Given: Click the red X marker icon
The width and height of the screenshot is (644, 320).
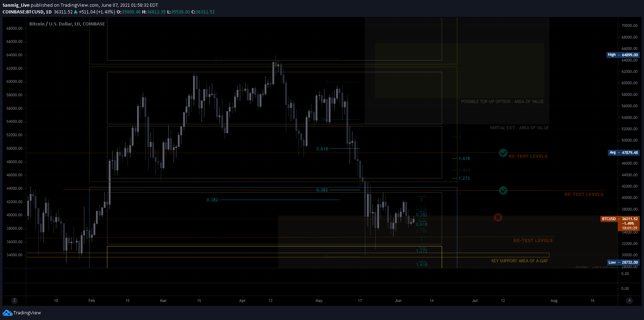Looking at the screenshot, I should pos(498,217).
